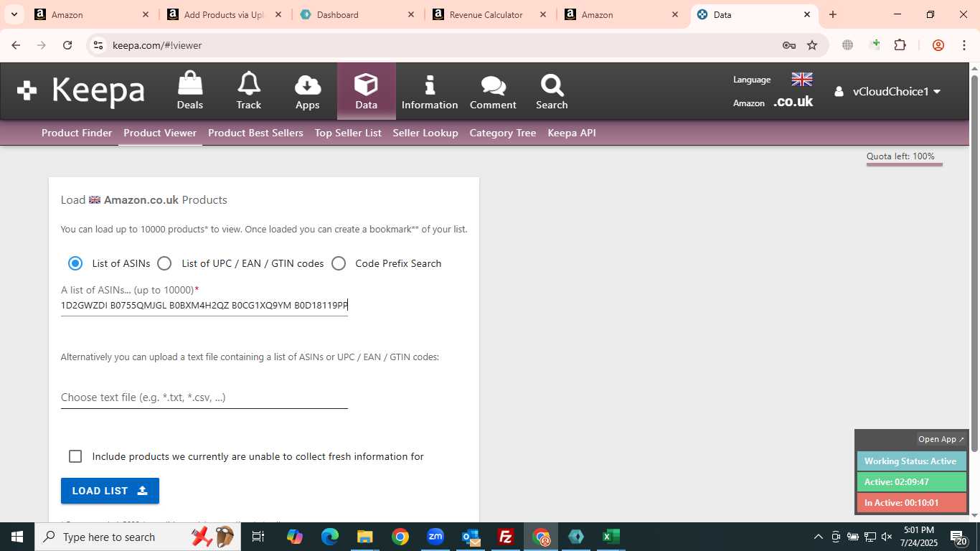
Task: Click the Active: 02:09:47 timer
Action: 911,482
